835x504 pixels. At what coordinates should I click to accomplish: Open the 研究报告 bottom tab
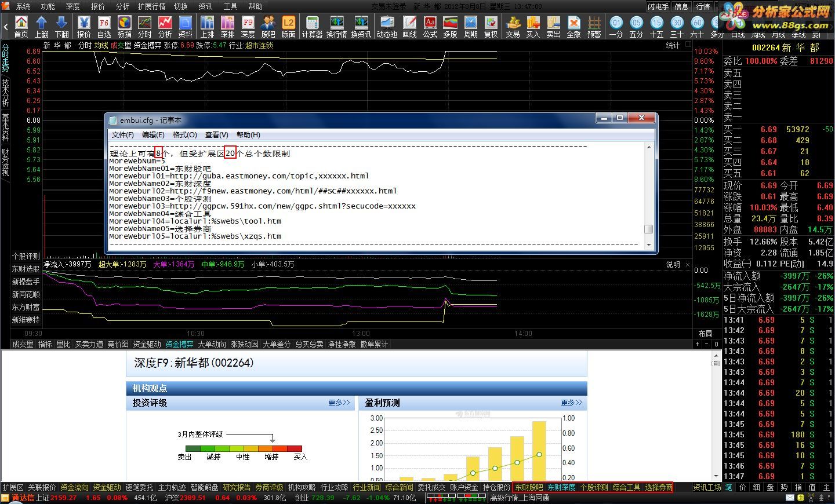pyautogui.click(x=237, y=488)
